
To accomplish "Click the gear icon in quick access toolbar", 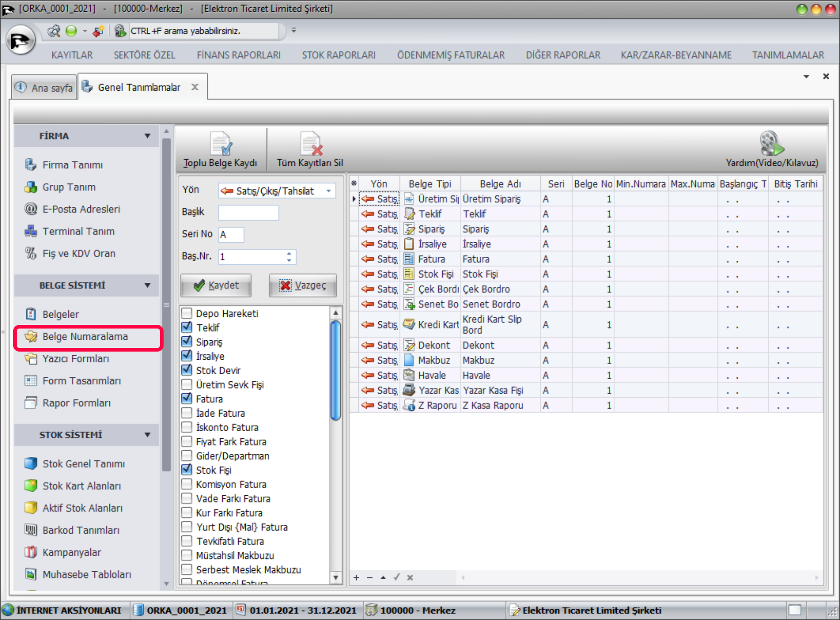I will (x=54, y=31).
